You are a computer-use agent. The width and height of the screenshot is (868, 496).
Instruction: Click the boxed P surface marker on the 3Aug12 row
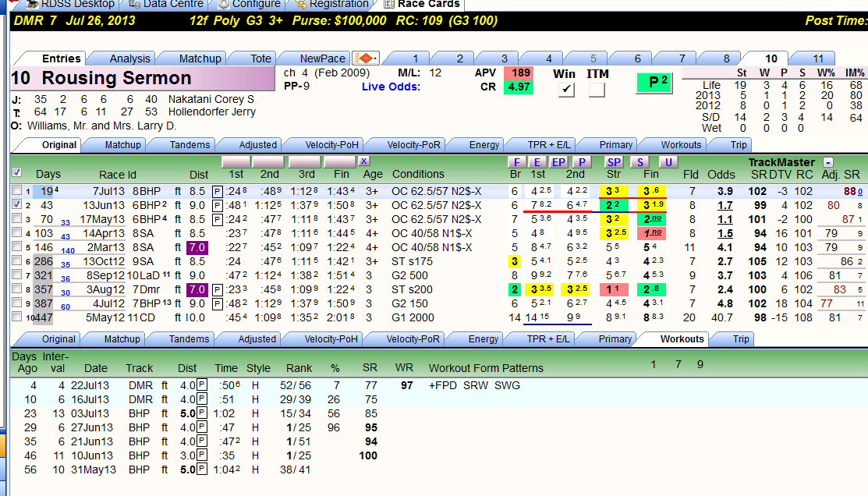(218, 289)
